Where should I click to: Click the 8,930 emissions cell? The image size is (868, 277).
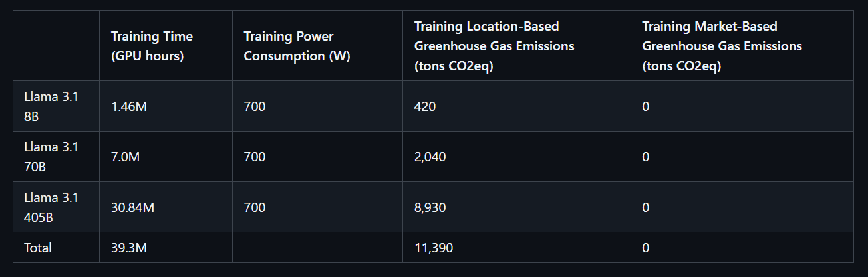430,207
